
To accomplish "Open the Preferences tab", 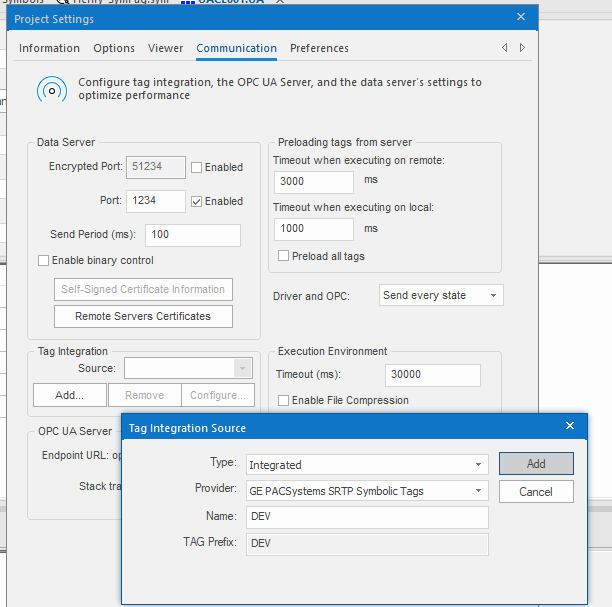I will point(319,48).
